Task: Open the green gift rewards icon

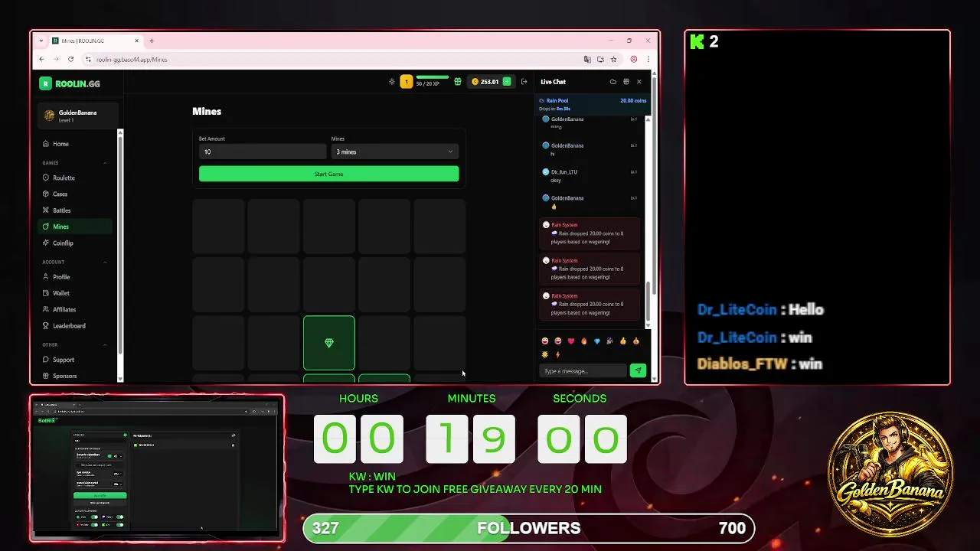Action: (458, 82)
